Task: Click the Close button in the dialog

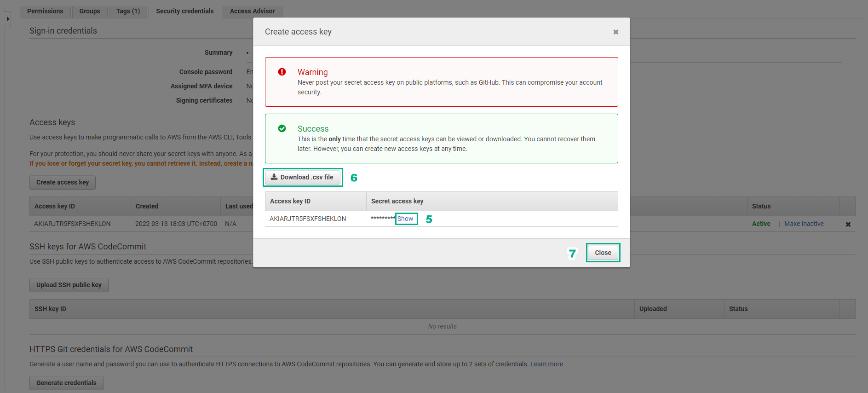Action: (603, 253)
